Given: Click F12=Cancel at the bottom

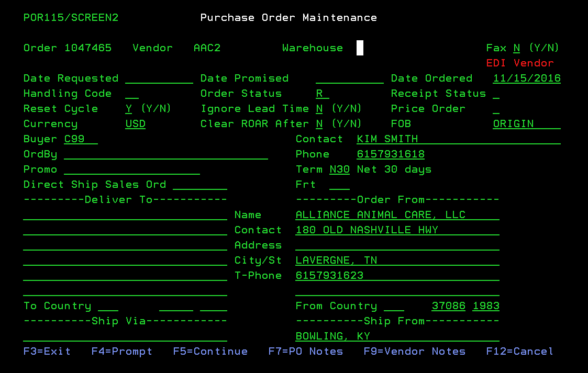Looking at the screenshot, I should pos(519,352).
